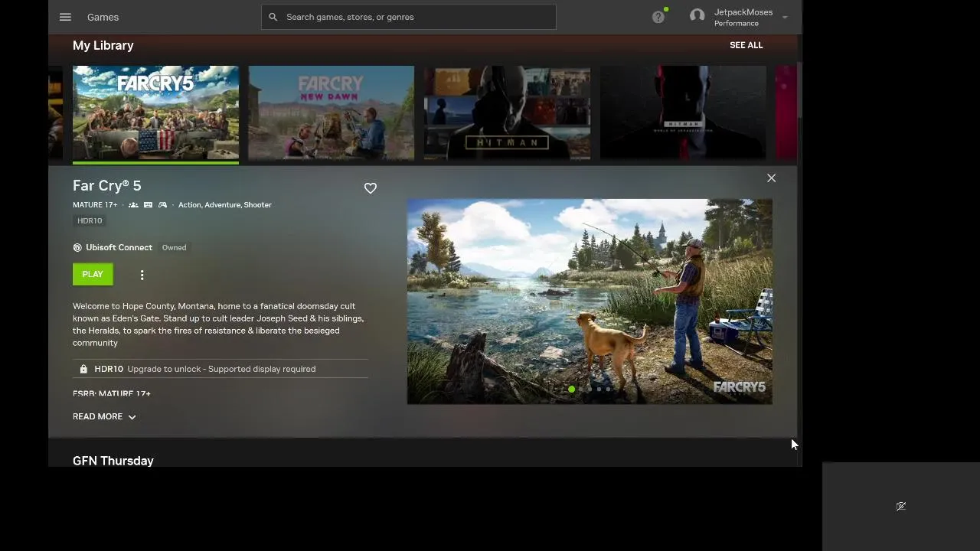Screen dimensions: 980x551
Task: Click the MATURE 17+ rating label under title
Action: tap(95, 205)
